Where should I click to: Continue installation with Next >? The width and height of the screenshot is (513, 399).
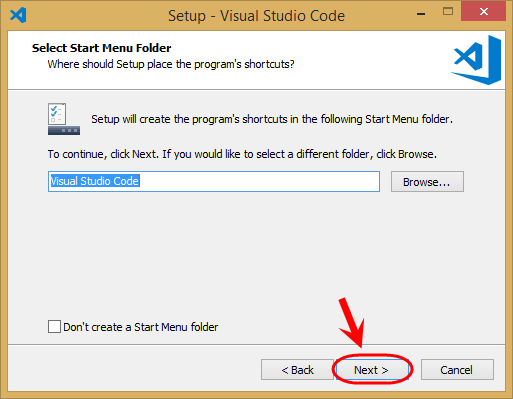(372, 370)
